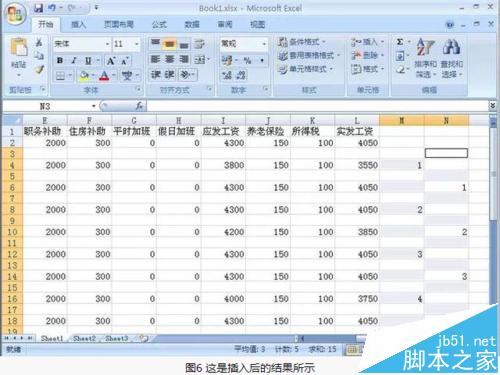This screenshot has height=375, width=500.
Task: Click Merge and Center icon
Action: (199, 60)
